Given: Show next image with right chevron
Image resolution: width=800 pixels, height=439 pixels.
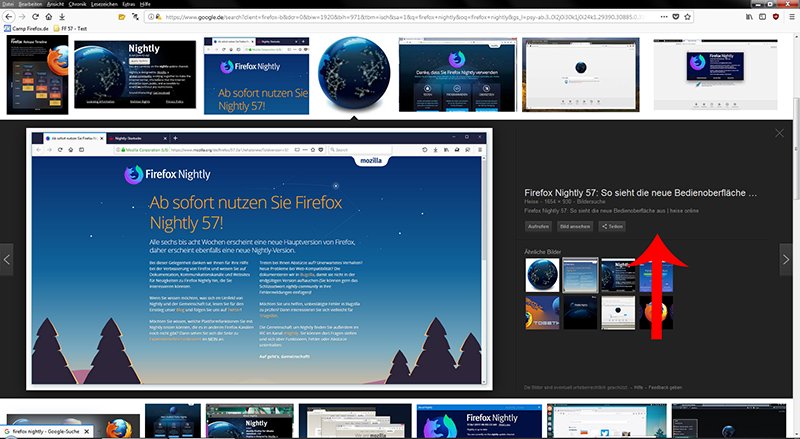Looking at the screenshot, I should pyautogui.click(x=785, y=259).
